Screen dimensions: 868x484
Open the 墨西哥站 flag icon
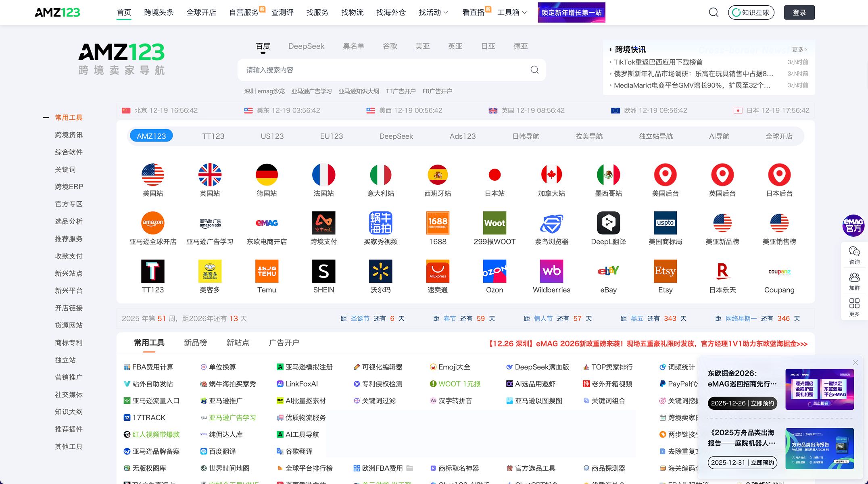point(608,175)
